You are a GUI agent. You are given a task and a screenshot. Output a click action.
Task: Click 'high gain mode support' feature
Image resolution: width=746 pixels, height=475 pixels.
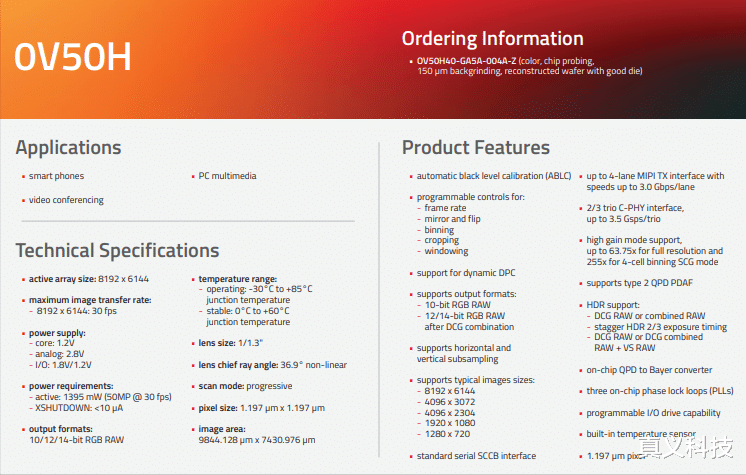[655, 251]
